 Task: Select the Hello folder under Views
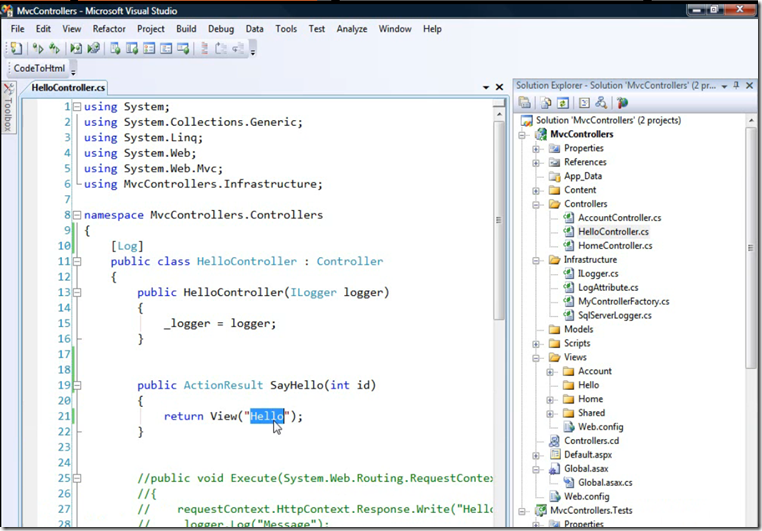pyautogui.click(x=589, y=385)
